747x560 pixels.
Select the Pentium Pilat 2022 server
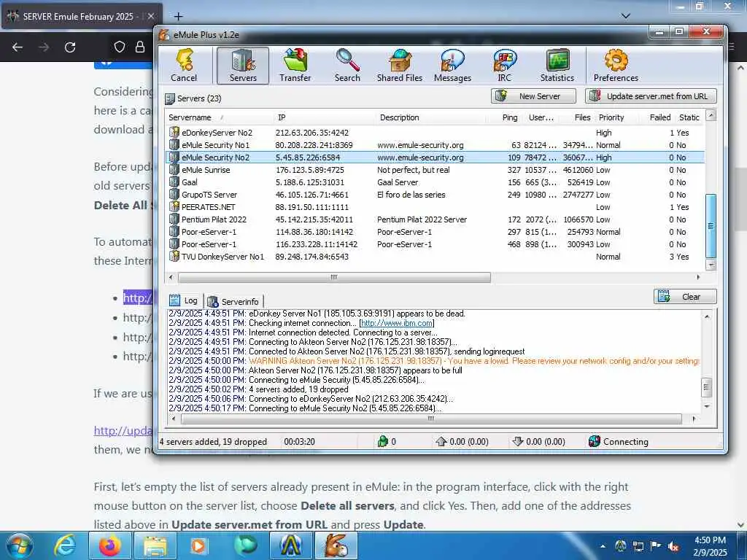[435, 219]
